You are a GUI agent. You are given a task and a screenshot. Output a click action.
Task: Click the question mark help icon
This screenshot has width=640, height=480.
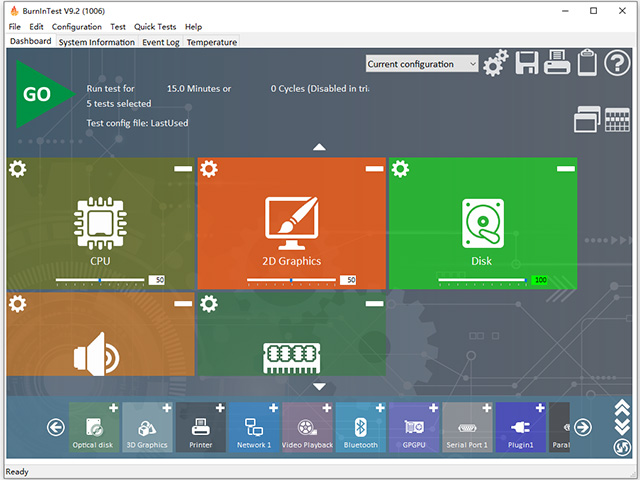(x=616, y=63)
